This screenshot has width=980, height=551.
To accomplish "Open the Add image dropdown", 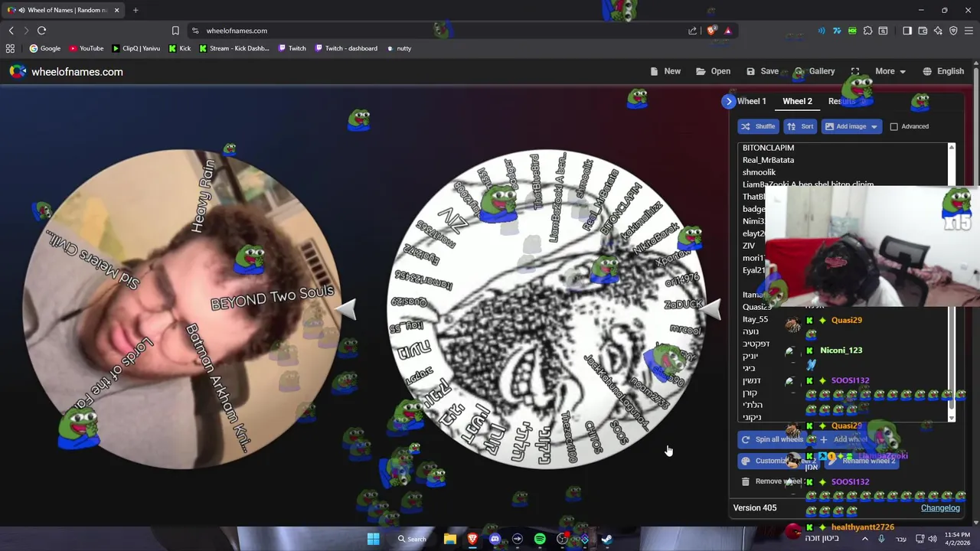I will 851,126.
